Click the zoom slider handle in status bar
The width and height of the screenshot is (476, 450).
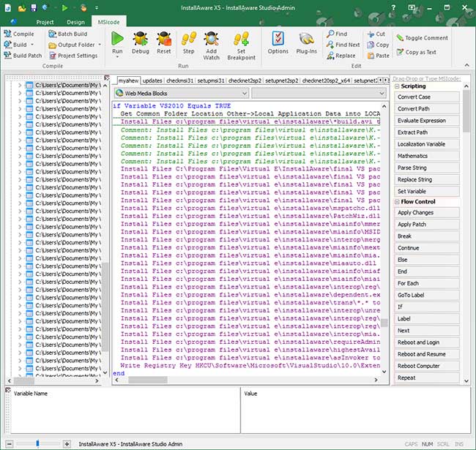[37, 443]
